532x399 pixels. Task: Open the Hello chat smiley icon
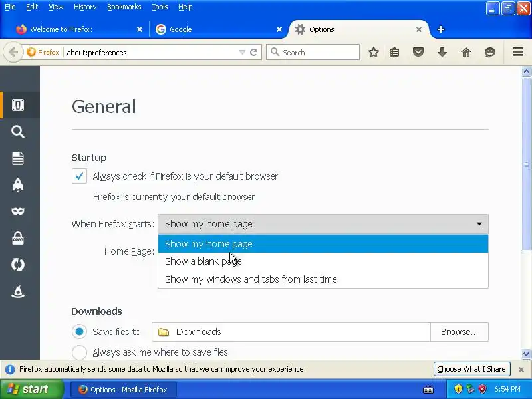490,52
